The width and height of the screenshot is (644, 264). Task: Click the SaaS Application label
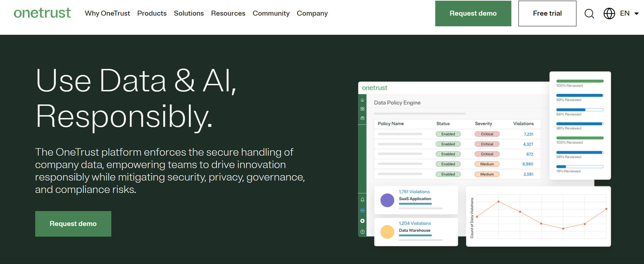[x=415, y=199]
